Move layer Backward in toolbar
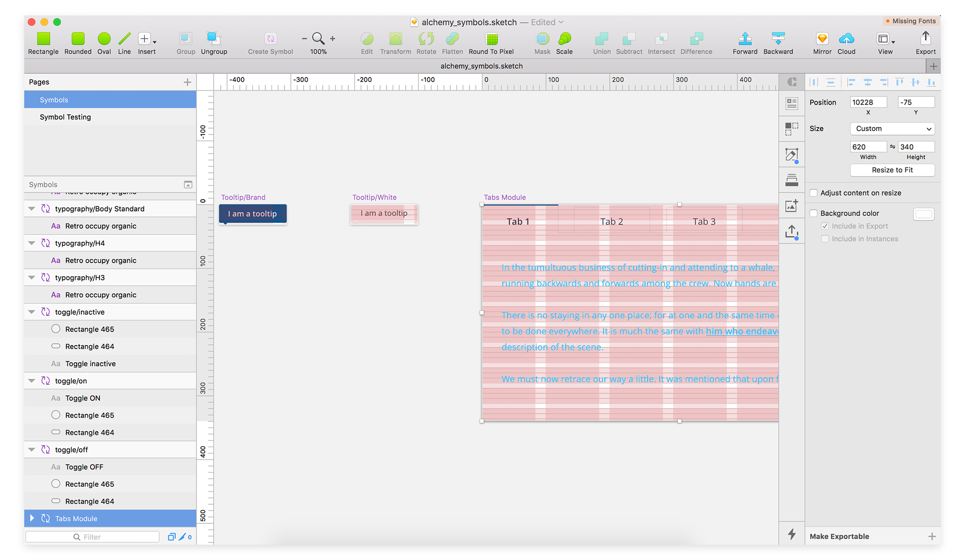The height and width of the screenshot is (560, 965). (x=778, y=39)
